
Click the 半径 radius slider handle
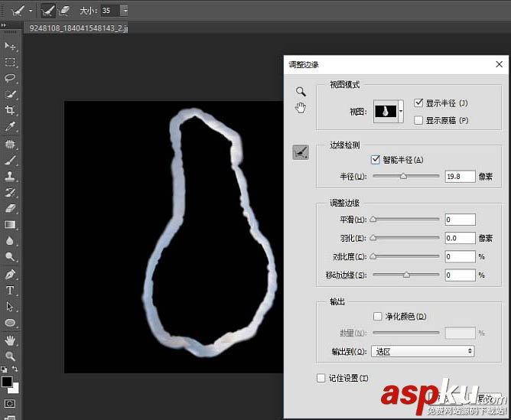[x=403, y=176]
